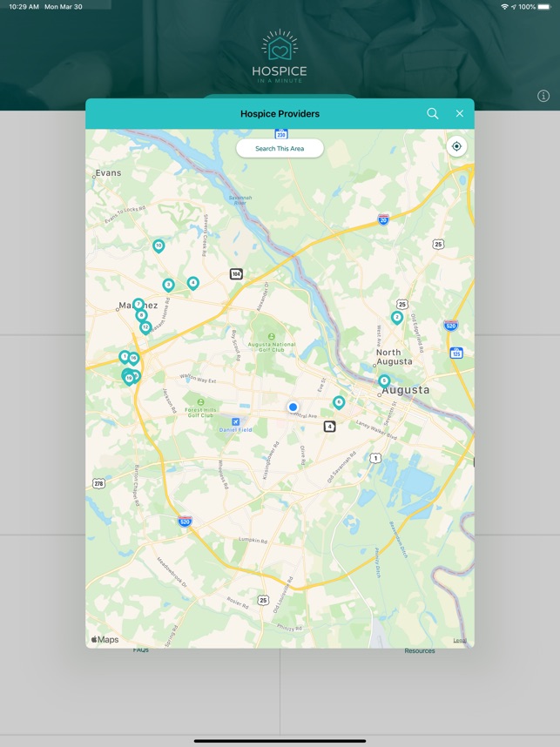Screen dimensions: 560x747
Task: Select hospice map pin number 3
Action: (168, 285)
